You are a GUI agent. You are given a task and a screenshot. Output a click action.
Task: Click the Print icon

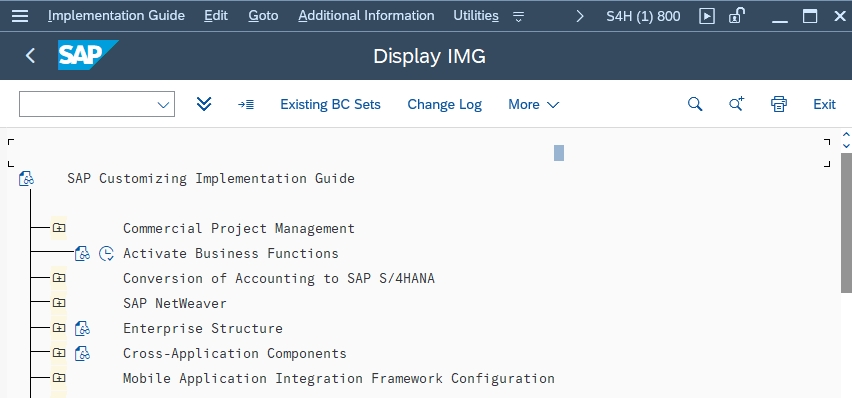779,104
